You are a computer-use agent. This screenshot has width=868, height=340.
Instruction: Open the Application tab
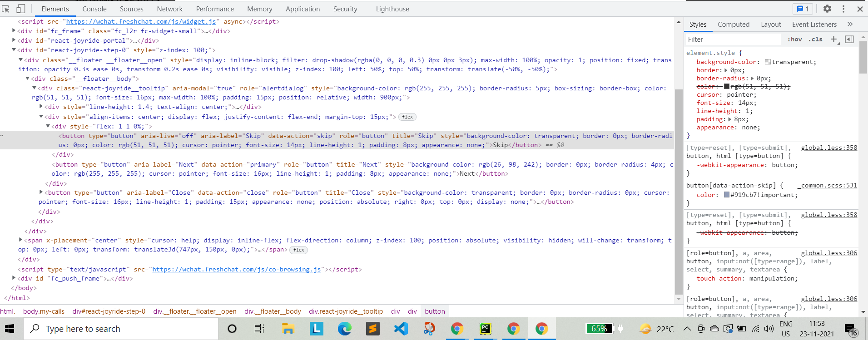click(x=303, y=9)
